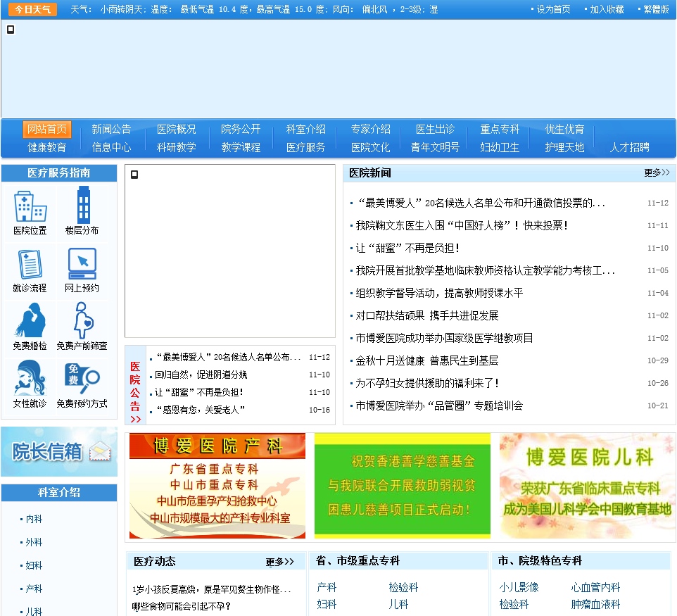Click the 院长信箱 envelope banner
The height and width of the screenshot is (616, 677).
(59, 451)
